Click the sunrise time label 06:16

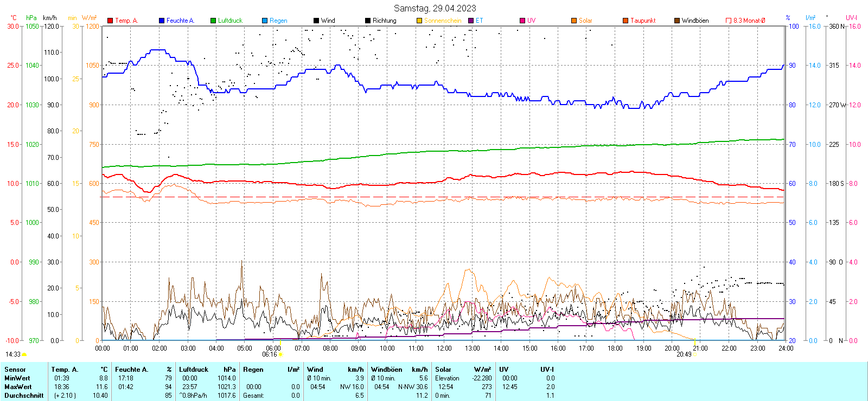pos(270,354)
